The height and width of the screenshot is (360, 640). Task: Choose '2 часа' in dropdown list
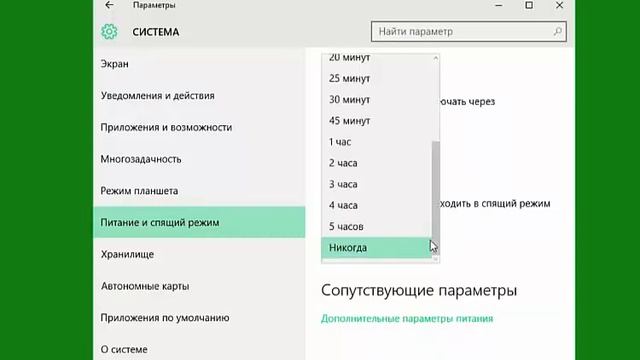click(376, 163)
